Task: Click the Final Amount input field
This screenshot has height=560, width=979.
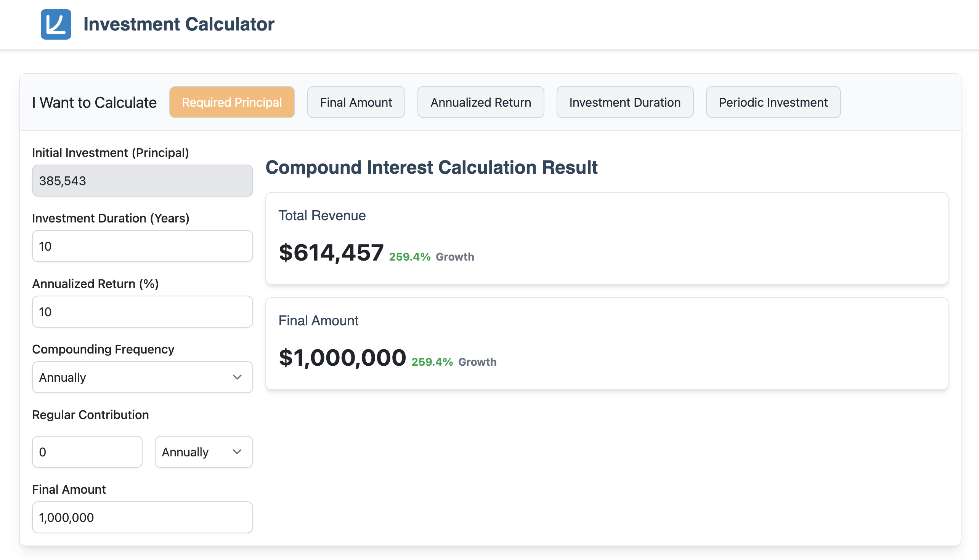Action: click(142, 517)
